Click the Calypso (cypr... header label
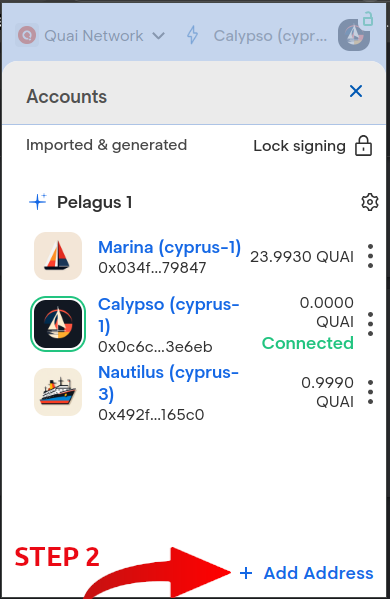Viewport: 390px width, 599px height. click(270, 36)
